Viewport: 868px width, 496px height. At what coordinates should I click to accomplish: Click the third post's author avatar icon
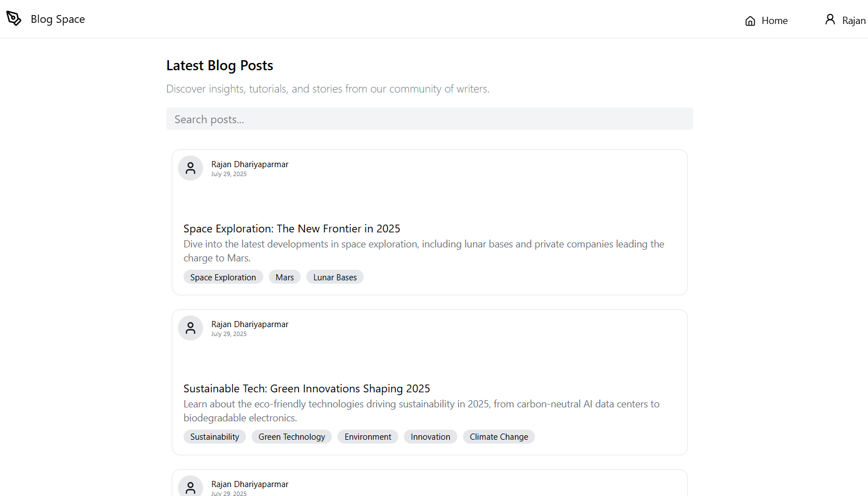(x=190, y=487)
